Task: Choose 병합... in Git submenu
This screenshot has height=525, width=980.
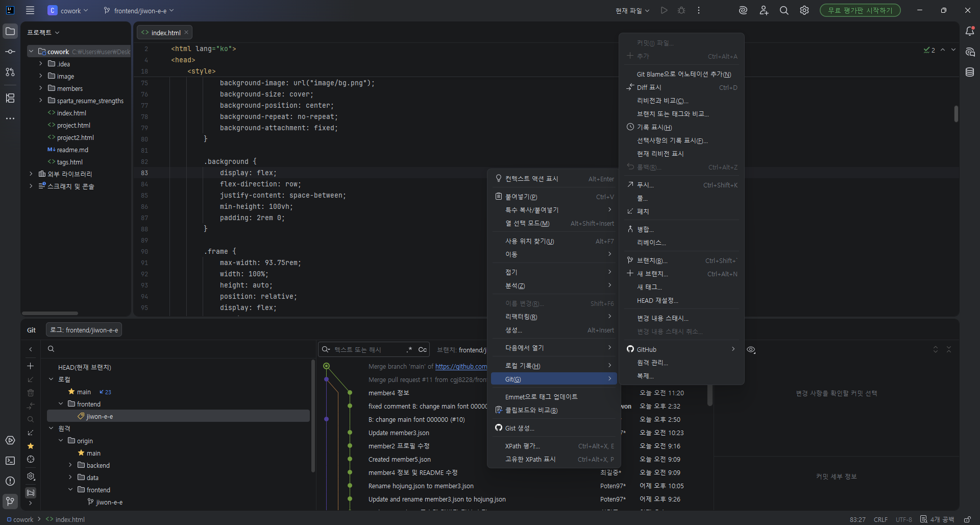Action: 681,229
